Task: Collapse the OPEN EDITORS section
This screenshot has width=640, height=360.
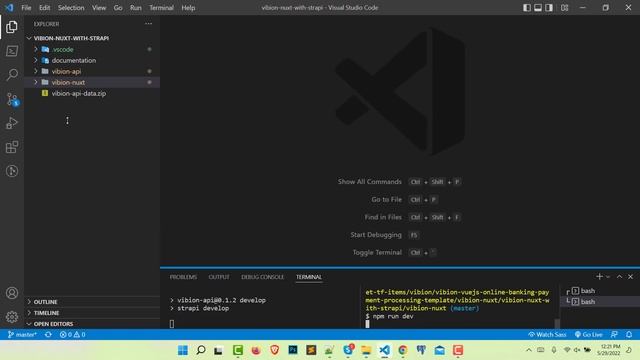Action: 92,324
